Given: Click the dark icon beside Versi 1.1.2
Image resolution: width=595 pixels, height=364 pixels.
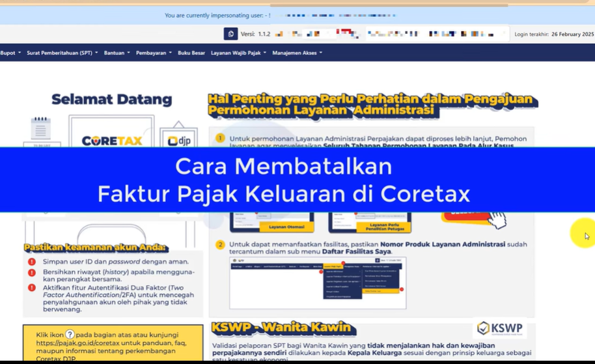Looking at the screenshot, I should 230,34.
